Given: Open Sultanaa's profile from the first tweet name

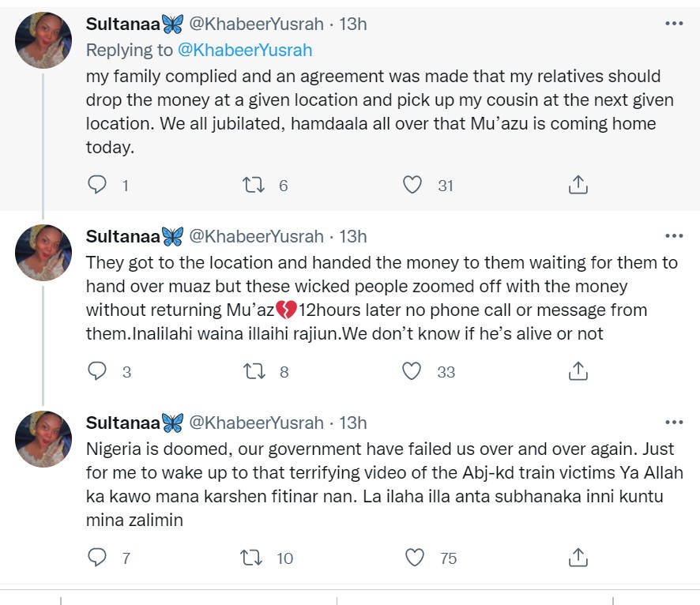Looking at the screenshot, I should tap(122, 24).
